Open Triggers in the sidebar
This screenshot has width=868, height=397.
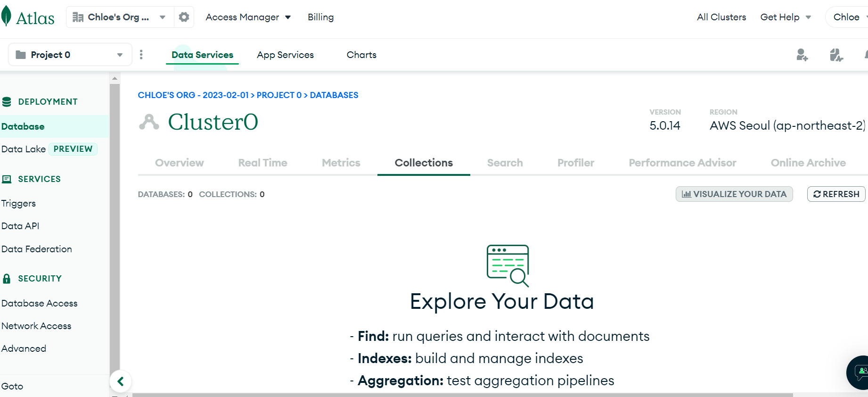pyautogui.click(x=18, y=203)
